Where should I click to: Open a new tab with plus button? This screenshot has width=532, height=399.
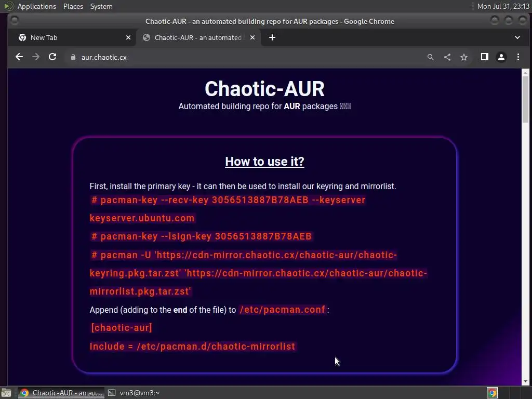(272, 37)
